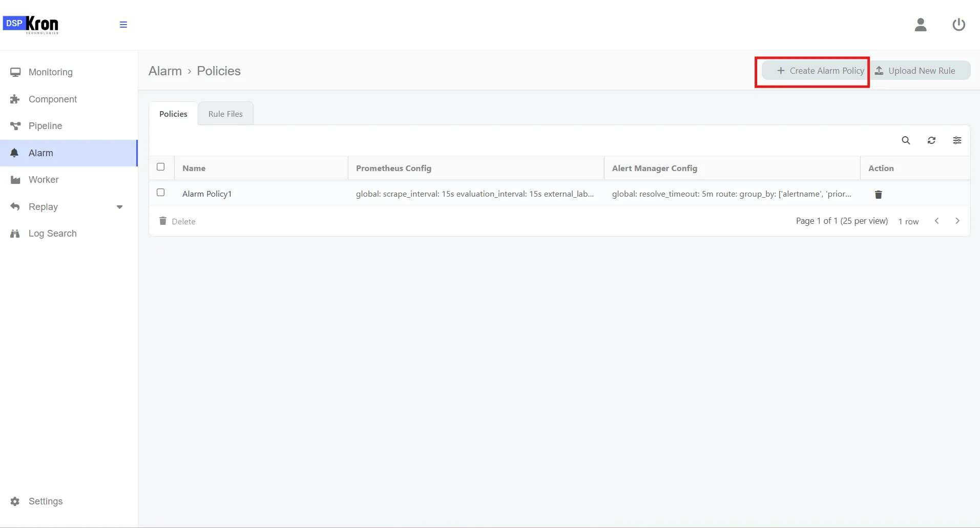
Task: Click the Prometheus config cell text
Action: pyautogui.click(x=475, y=194)
